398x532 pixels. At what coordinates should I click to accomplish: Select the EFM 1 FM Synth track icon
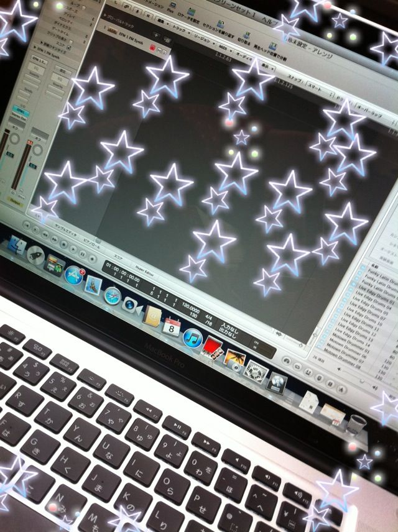click(112, 30)
